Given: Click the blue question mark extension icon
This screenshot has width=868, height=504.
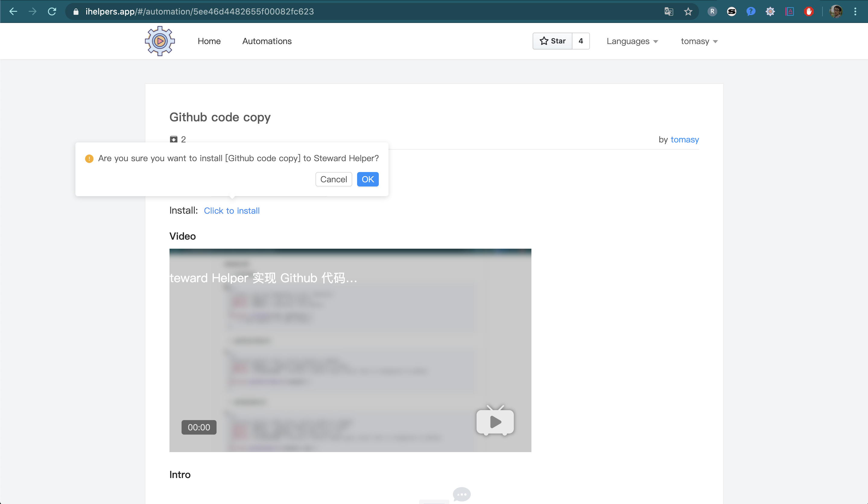Looking at the screenshot, I should (x=751, y=11).
